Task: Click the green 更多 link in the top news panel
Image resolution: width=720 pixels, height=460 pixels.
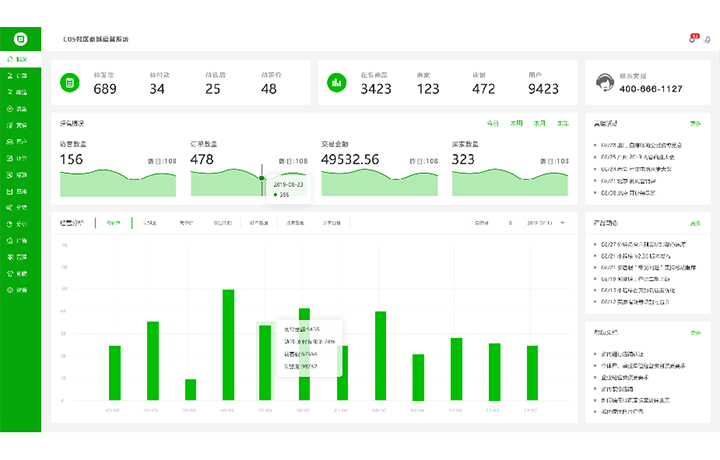Action: 695,123
